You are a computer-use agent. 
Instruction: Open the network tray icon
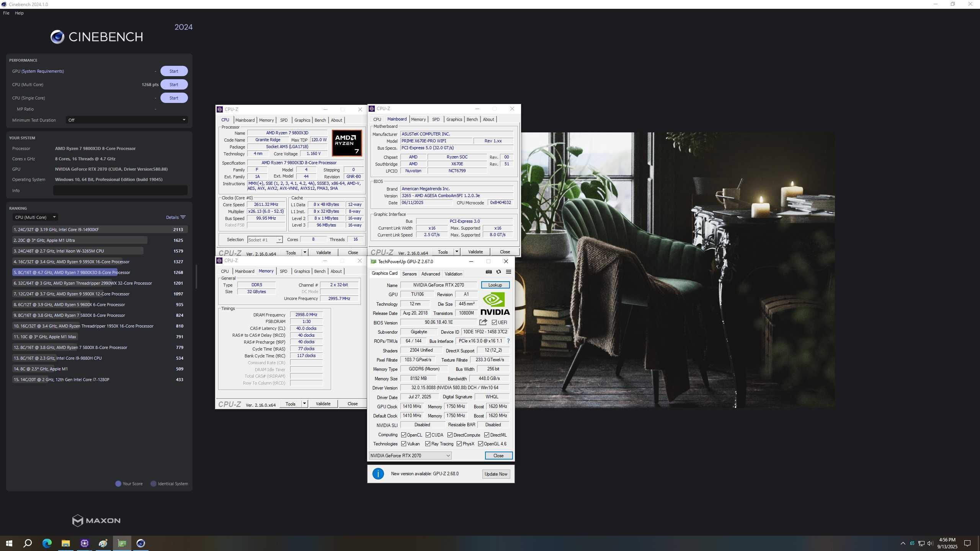(921, 543)
